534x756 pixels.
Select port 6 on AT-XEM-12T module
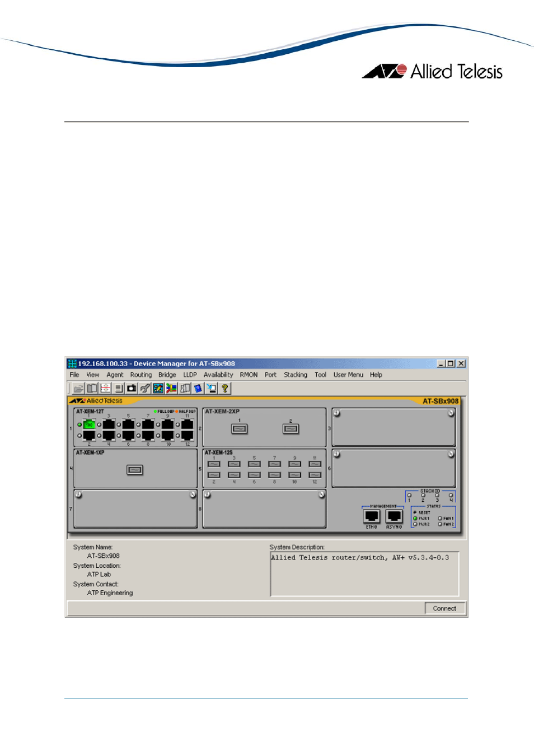click(128, 435)
